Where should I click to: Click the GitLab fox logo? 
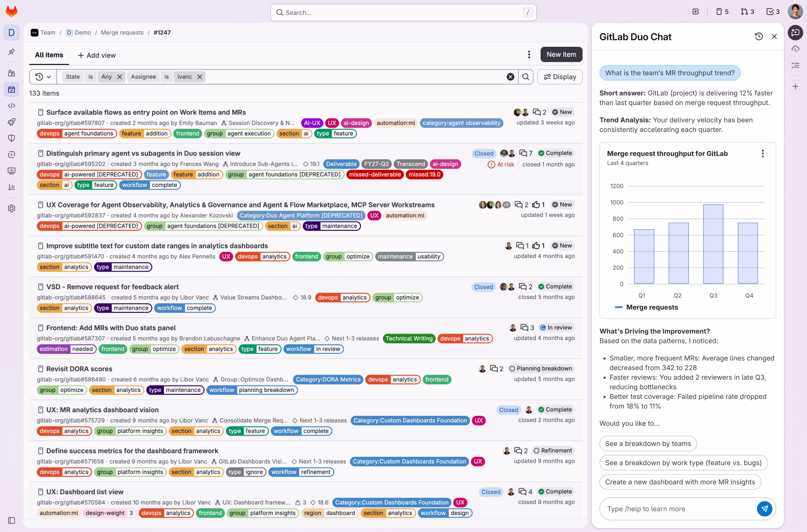click(12, 12)
